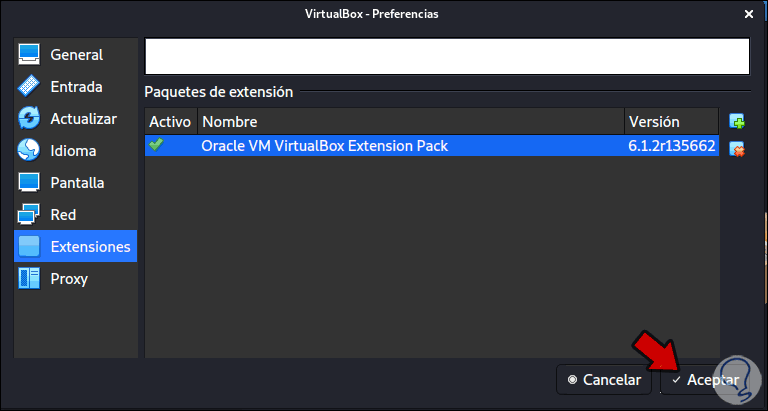Select the Idioma globe icon

[29, 150]
